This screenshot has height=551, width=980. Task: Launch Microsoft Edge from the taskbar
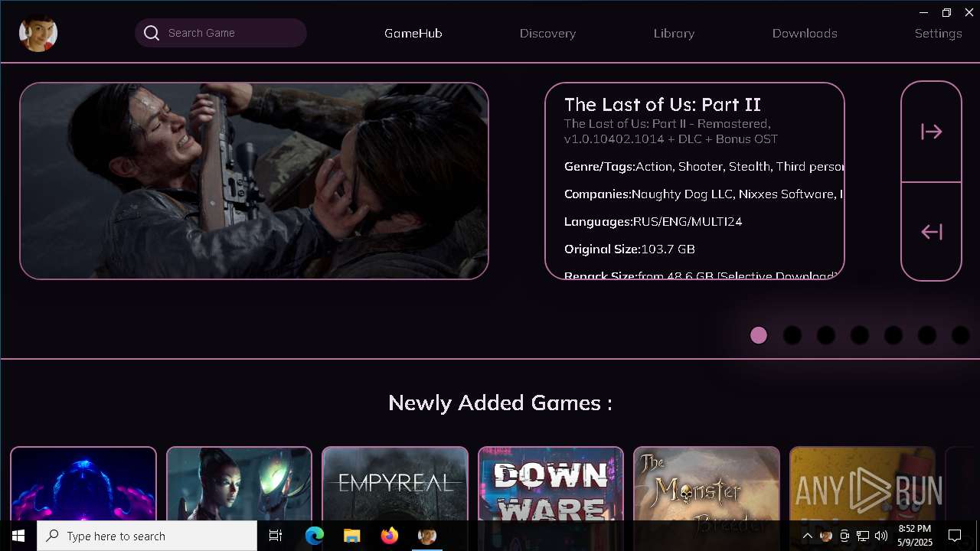[315, 536]
